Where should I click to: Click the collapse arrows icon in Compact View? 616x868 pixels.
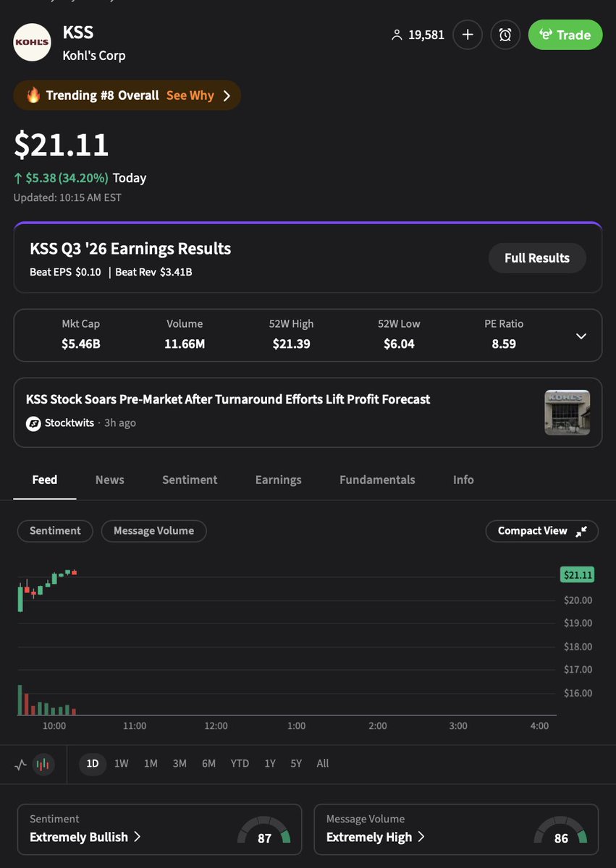(581, 532)
